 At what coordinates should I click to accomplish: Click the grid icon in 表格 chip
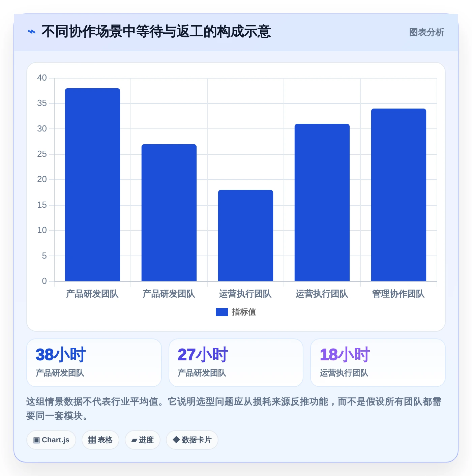click(92, 440)
